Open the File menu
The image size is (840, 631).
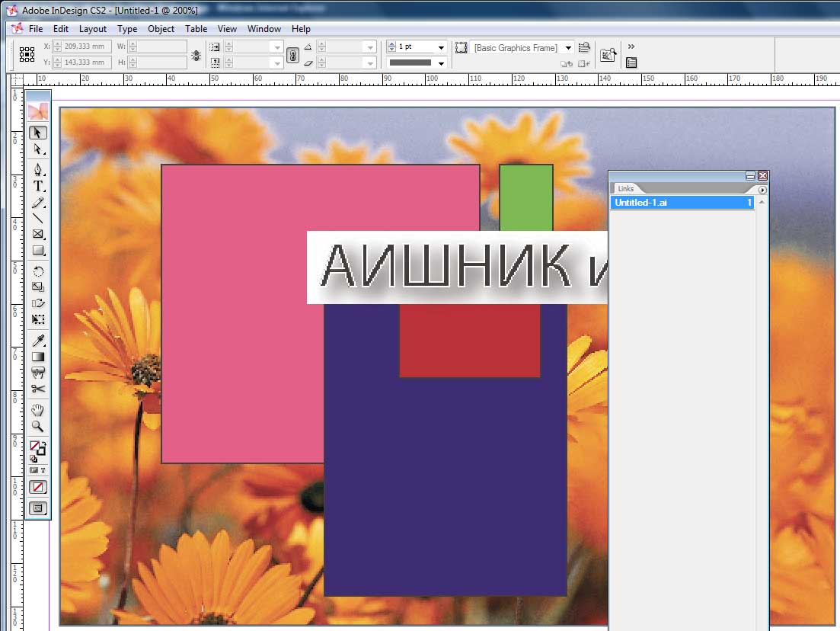pyautogui.click(x=36, y=29)
